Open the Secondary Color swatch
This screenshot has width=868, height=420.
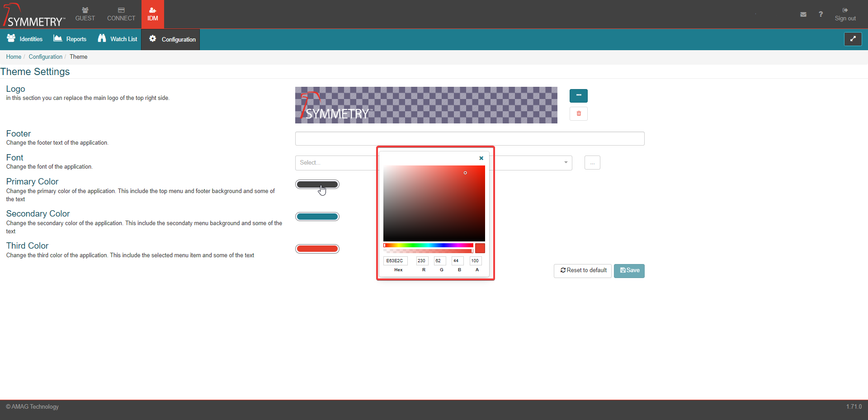pos(317,217)
